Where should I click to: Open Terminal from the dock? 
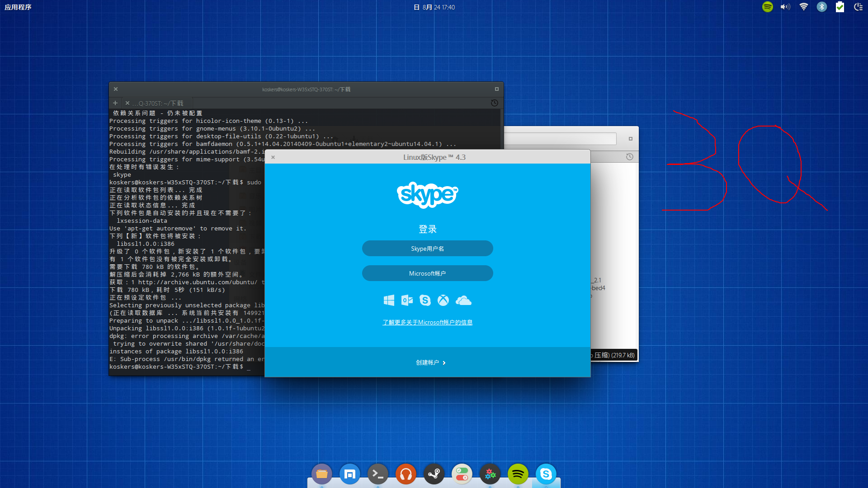tap(378, 474)
